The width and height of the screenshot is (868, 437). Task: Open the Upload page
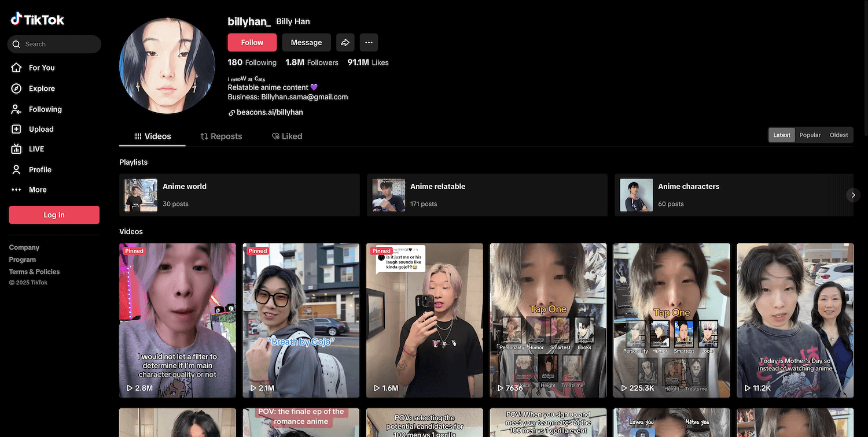41,129
